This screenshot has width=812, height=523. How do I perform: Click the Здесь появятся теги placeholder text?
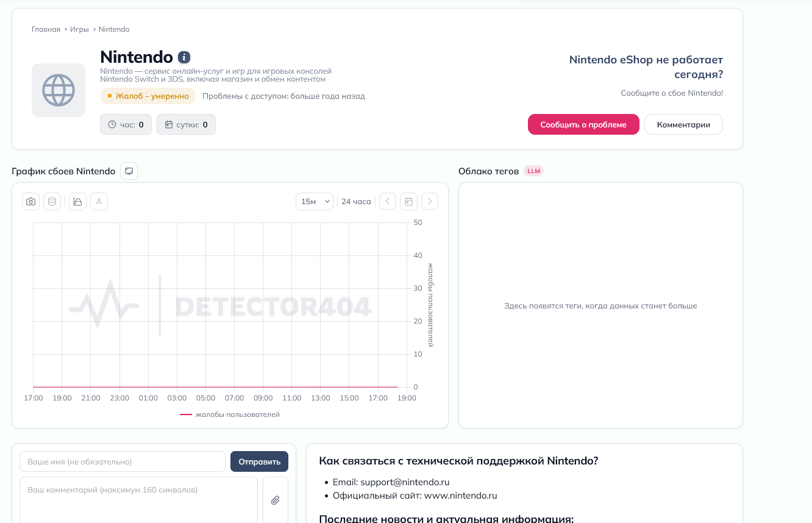coord(600,306)
